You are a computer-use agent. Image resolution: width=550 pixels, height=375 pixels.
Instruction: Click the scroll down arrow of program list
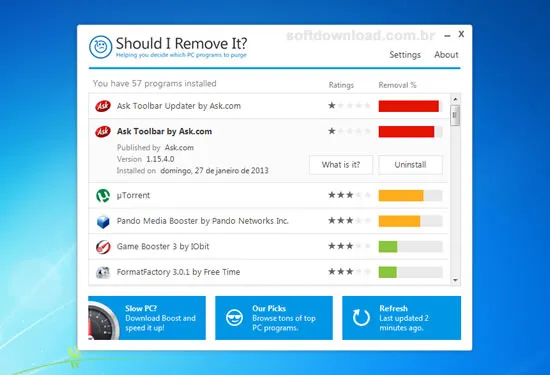[x=455, y=280]
